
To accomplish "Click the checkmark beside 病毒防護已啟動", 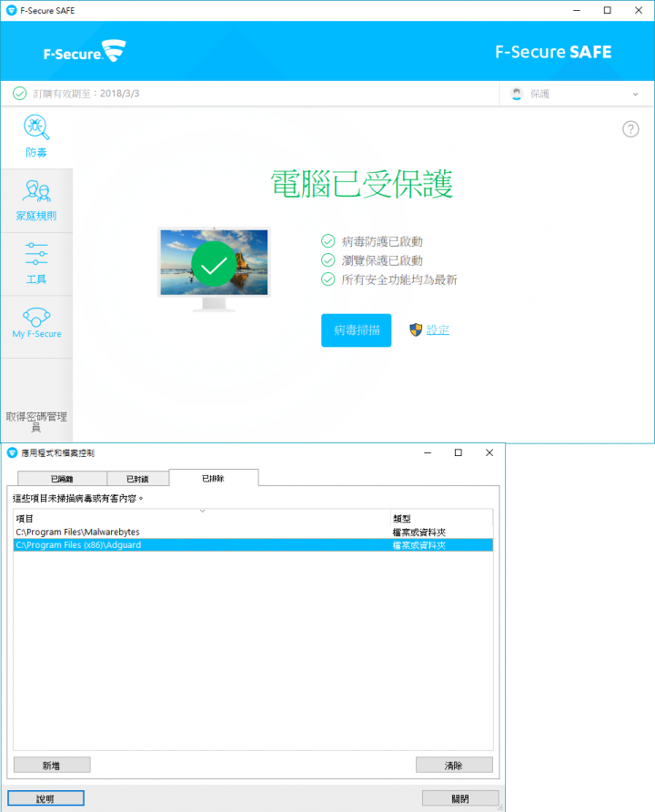I will (328, 241).
